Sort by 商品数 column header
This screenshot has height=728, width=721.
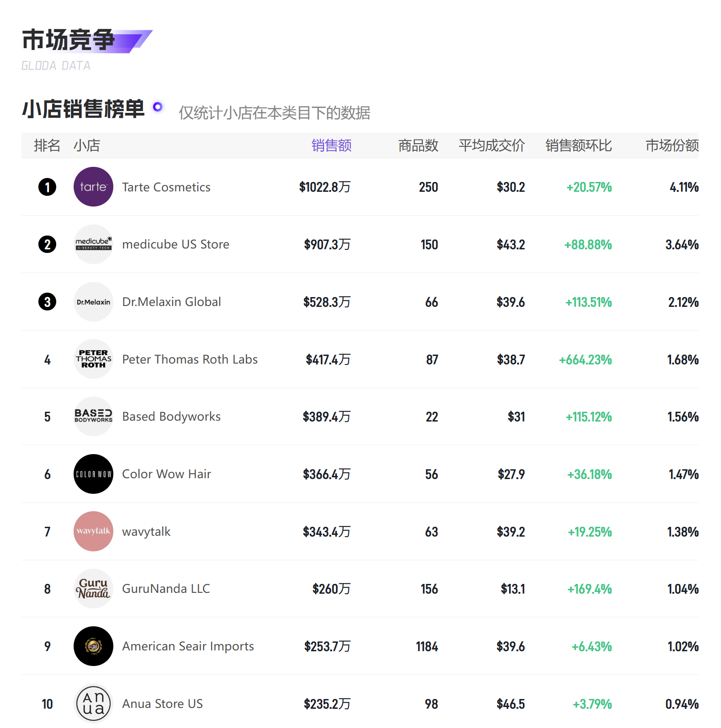(x=418, y=145)
